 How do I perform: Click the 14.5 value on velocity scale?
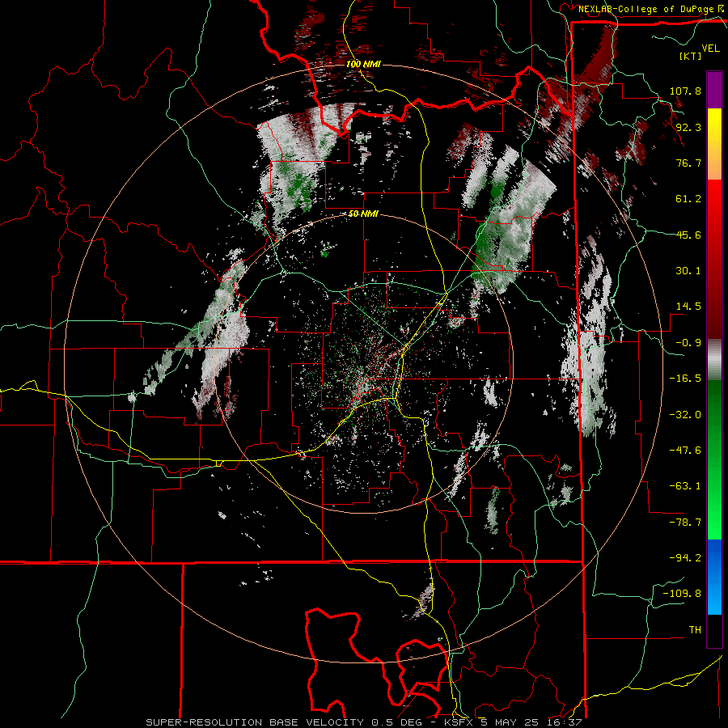pos(688,307)
